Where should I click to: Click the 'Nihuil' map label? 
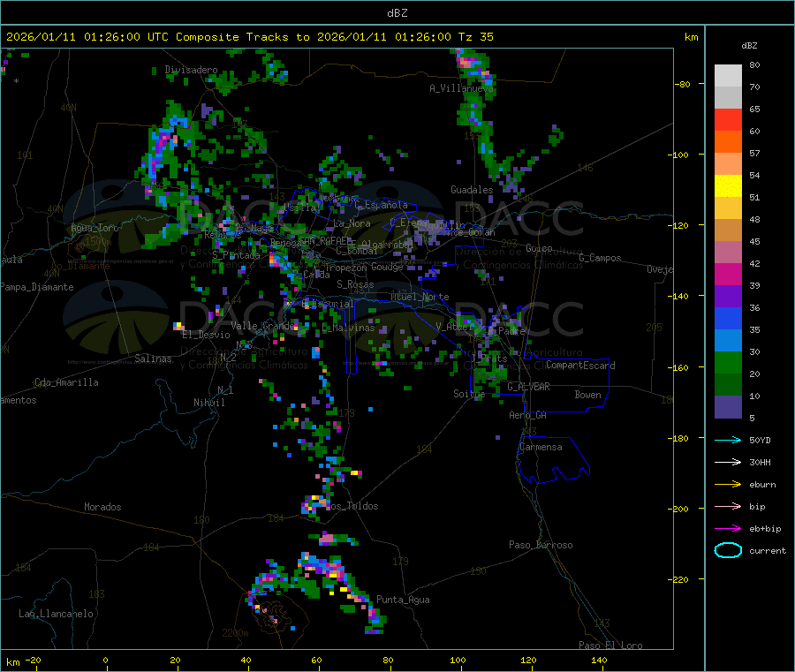click(209, 403)
